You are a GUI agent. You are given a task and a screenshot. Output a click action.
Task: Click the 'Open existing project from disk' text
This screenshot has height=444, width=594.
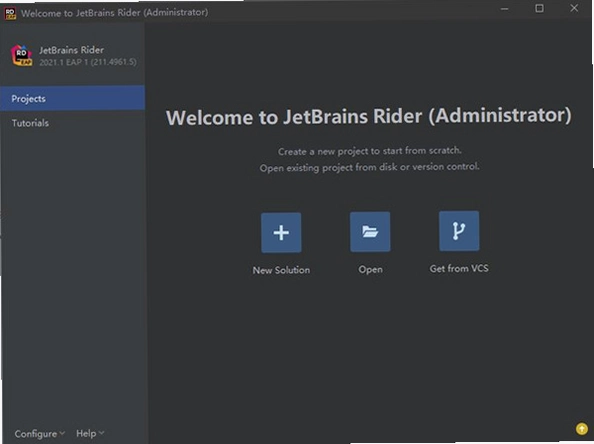pyautogui.click(x=370, y=167)
